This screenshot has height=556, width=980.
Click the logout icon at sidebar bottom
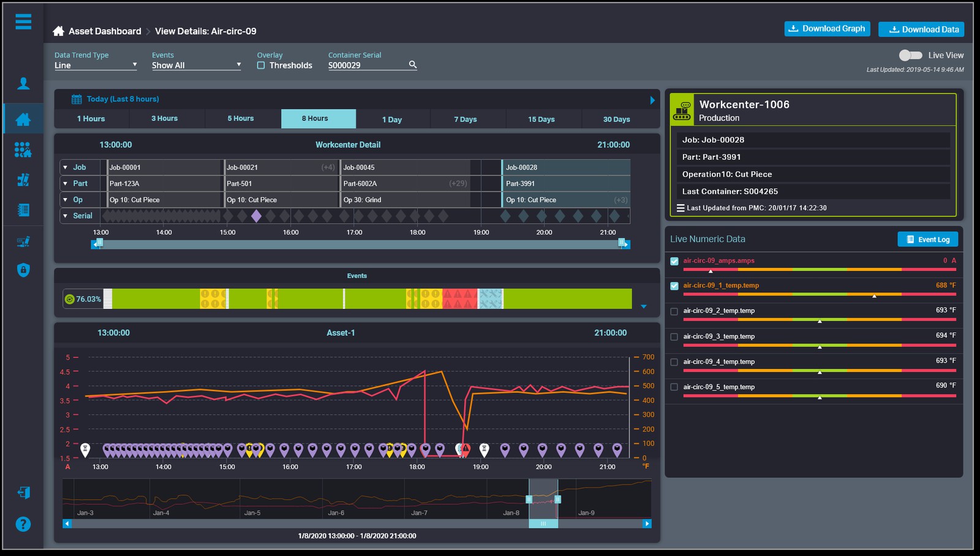point(23,492)
